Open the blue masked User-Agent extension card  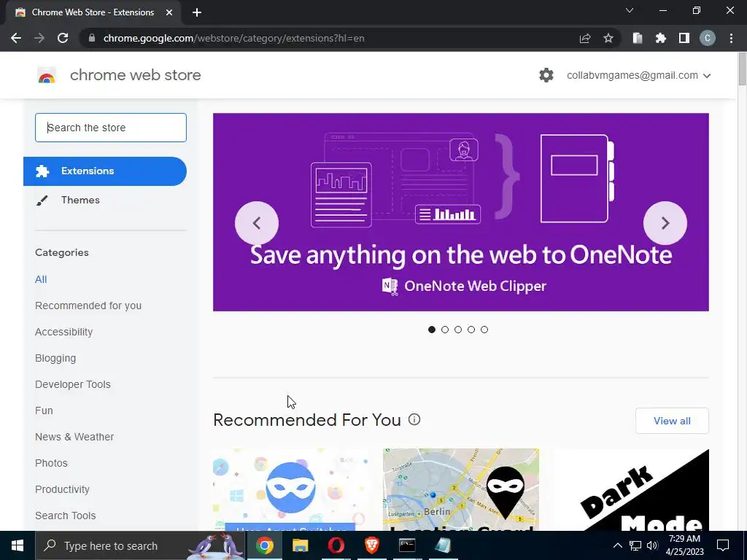tap(290, 489)
